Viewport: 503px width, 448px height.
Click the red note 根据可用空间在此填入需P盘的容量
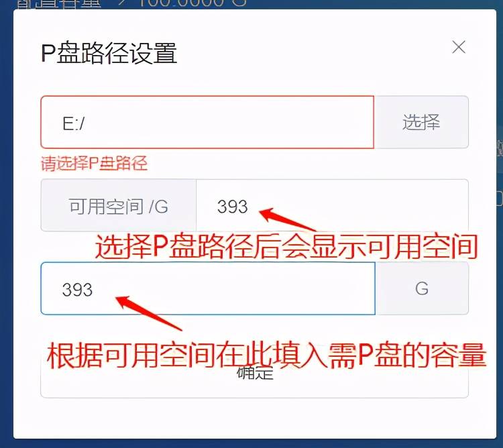(x=266, y=356)
